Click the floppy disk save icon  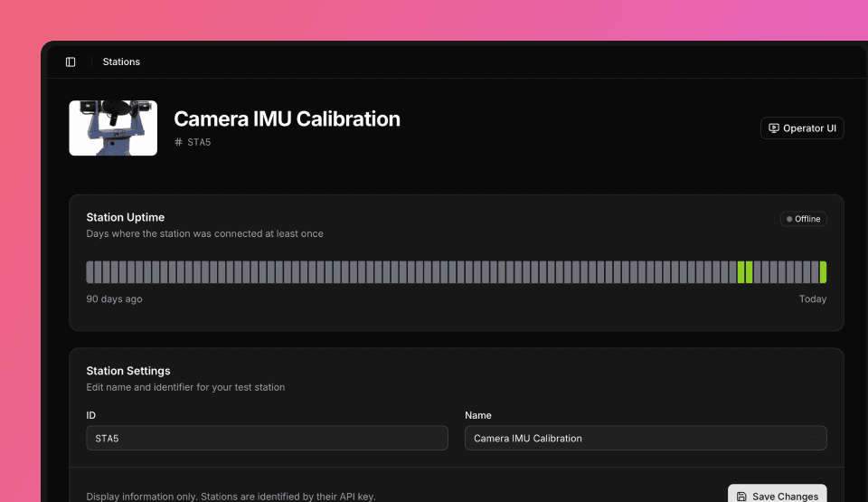click(741, 497)
